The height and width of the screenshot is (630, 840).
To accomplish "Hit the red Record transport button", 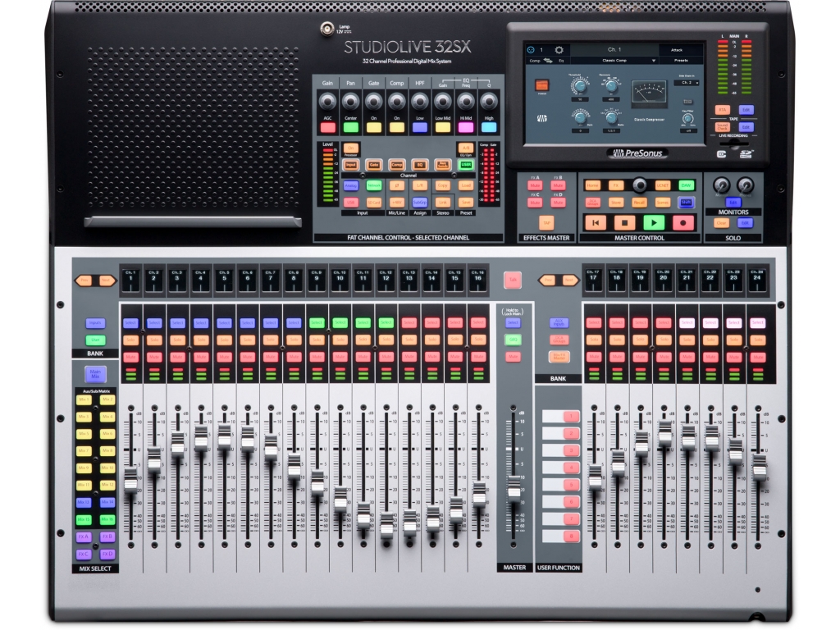I will pyautogui.click(x=683, y=222).
